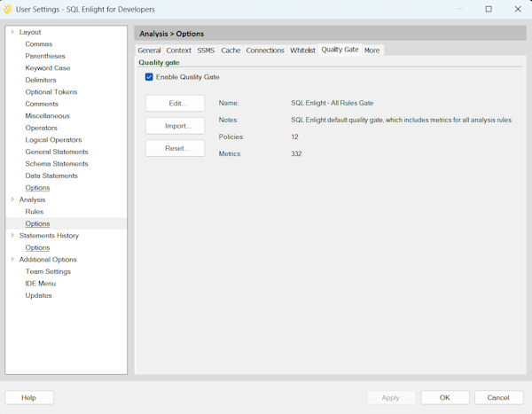The image size is (532, 414).
Task: Switch to the Context tab
Action: [x=178, y=51]
